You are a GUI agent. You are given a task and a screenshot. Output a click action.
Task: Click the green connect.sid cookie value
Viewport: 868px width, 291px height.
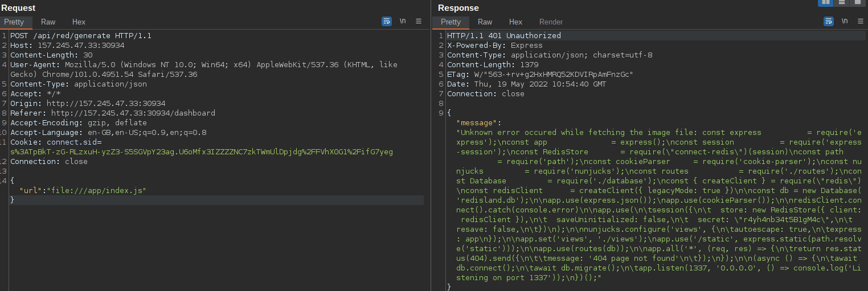coord(202,151)
